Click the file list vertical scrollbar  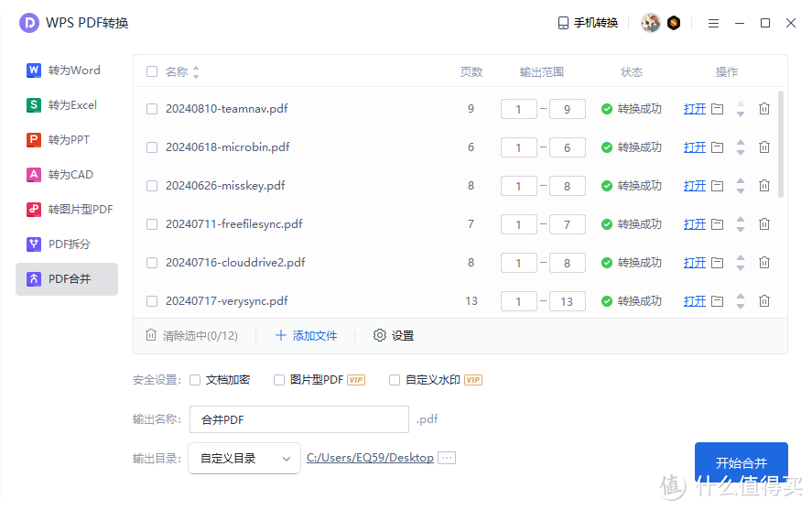[x=780, y=145]
